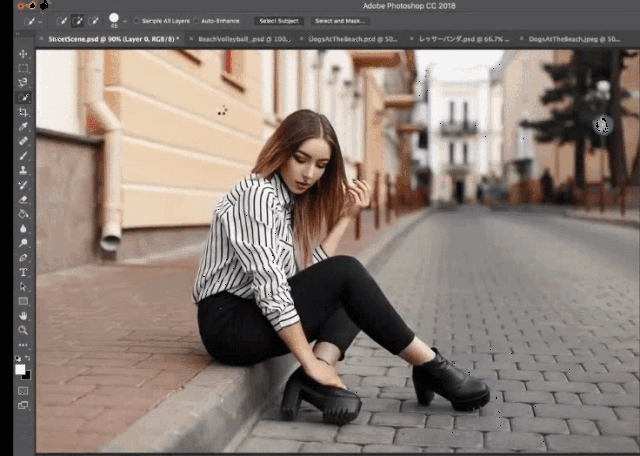This screenshot has width=640, height=456.
Task: Open the brush size picker dropdown
Action: pyautogui.click(x=125, y=21)
